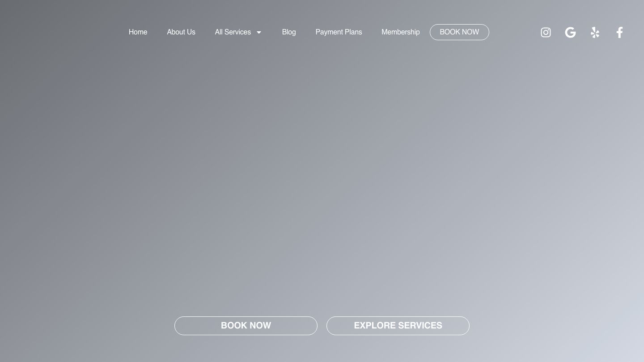The height and width of the screenshot is (362, 644).
Task: Navigate to About Us
Action: [x=181, y=32]
